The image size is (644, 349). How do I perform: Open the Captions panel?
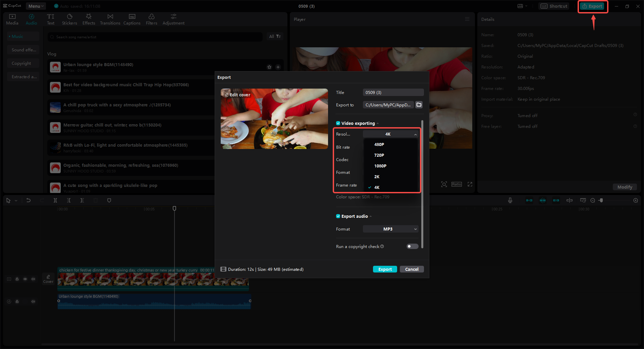(132, 18)
